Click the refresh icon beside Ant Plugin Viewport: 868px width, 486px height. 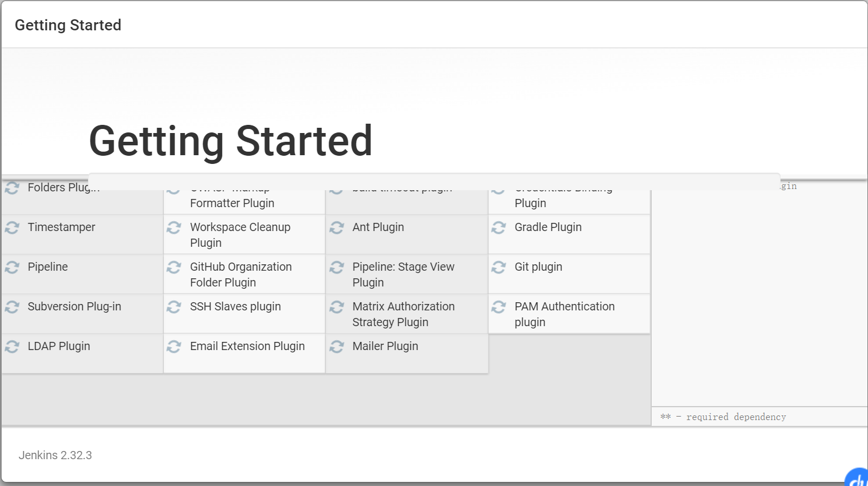(336, 228)
